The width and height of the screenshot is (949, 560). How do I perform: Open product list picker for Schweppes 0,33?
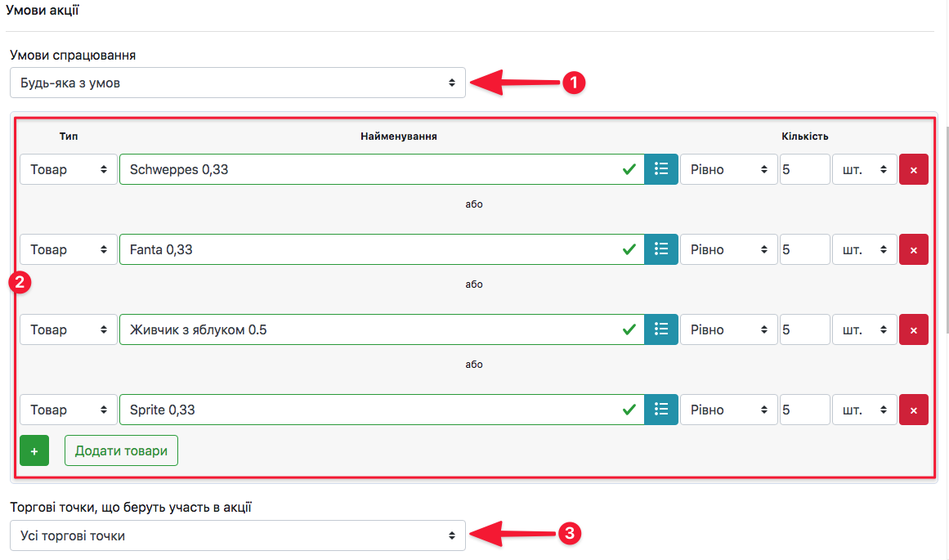point(661,169)
